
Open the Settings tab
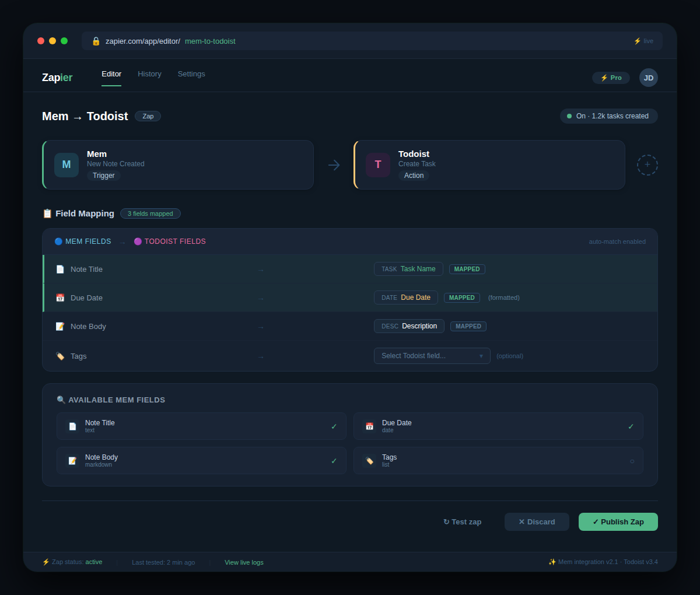click(191, 74)
